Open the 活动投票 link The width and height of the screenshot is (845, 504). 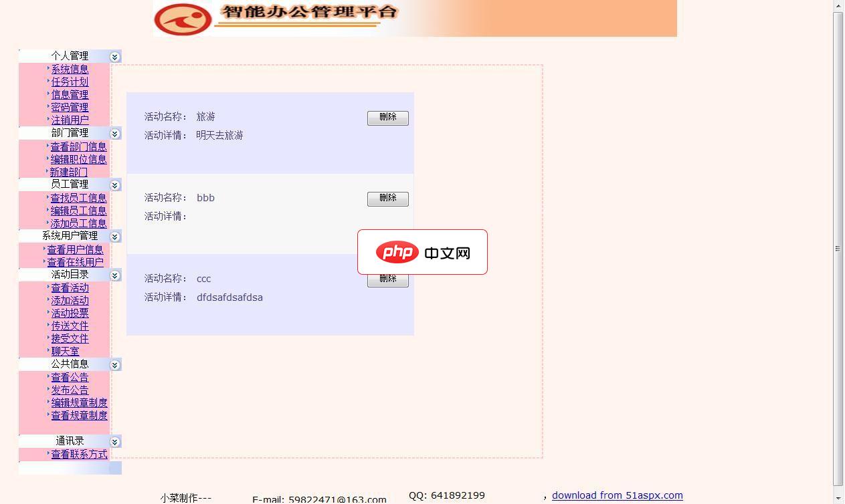tap(70, 313)
